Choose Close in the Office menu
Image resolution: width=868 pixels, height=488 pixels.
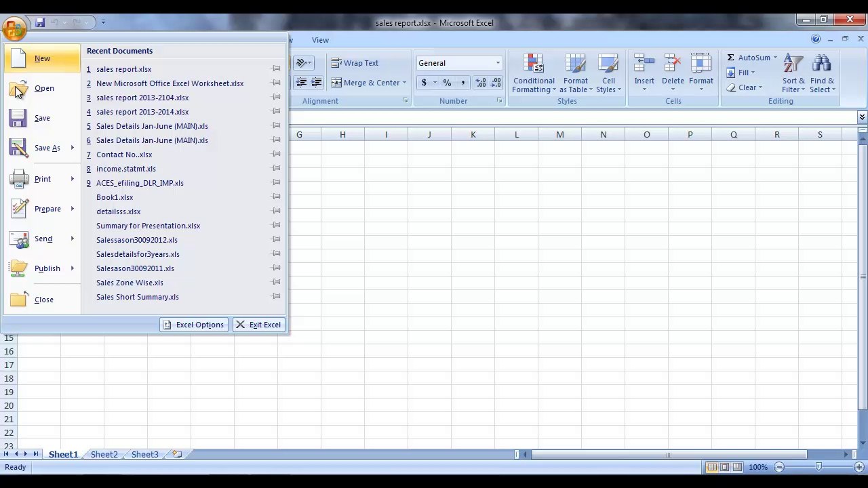point(43,300)
